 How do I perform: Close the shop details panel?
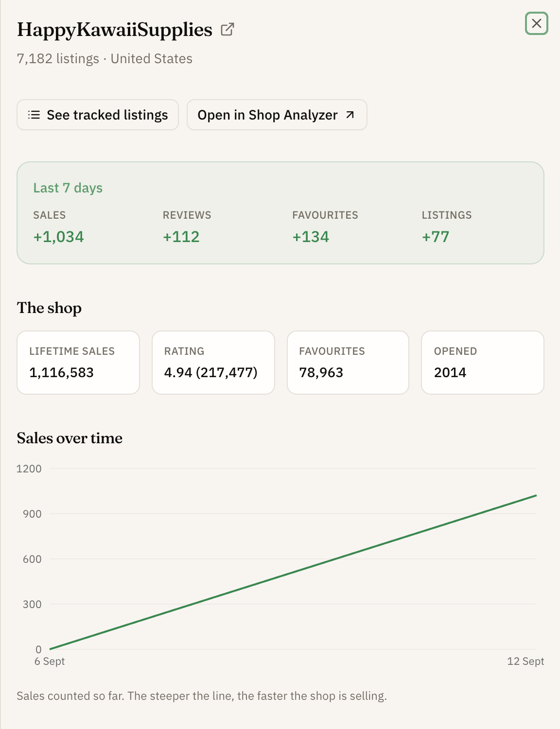537,23
